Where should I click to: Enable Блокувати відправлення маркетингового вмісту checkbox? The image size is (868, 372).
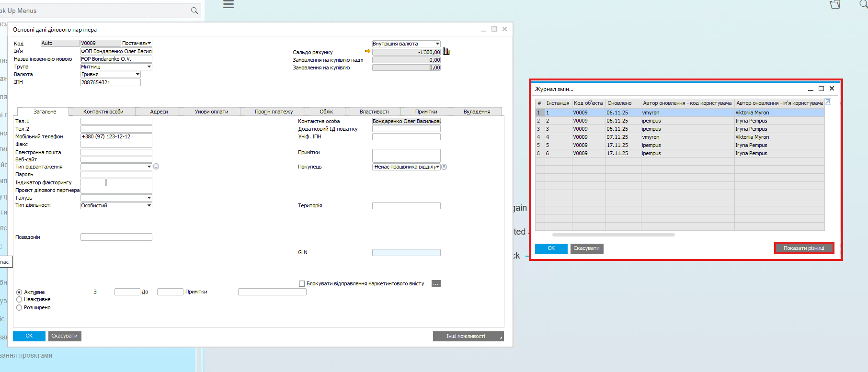pos(302,284)
